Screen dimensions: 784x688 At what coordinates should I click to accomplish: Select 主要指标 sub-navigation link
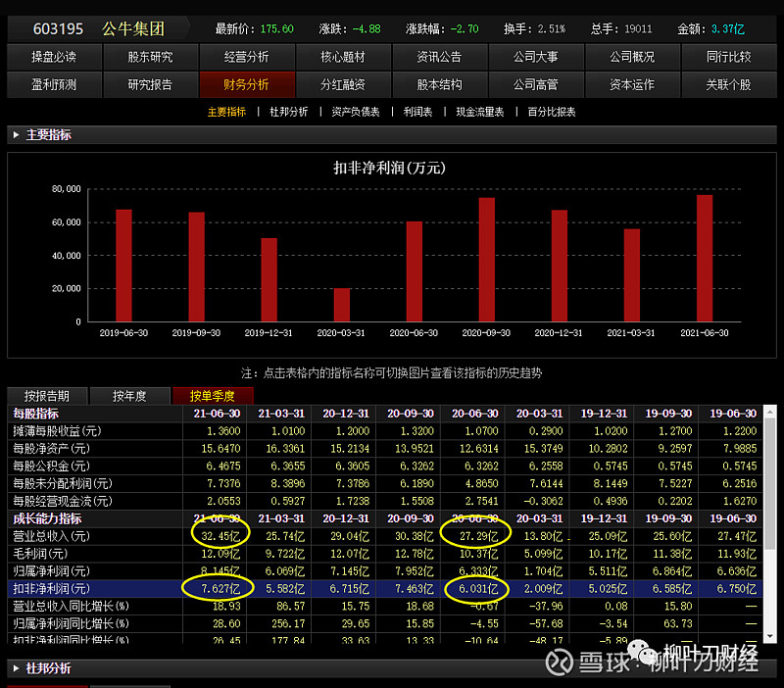227,112
